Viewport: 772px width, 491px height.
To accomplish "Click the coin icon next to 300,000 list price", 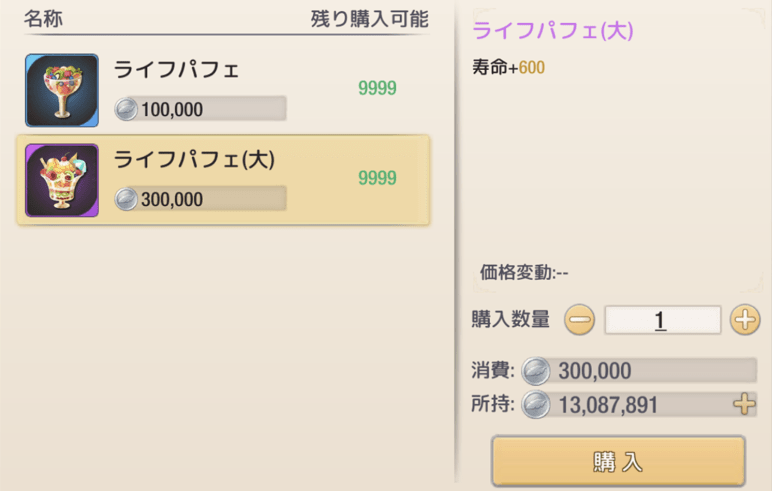I will tap(126, 199).
